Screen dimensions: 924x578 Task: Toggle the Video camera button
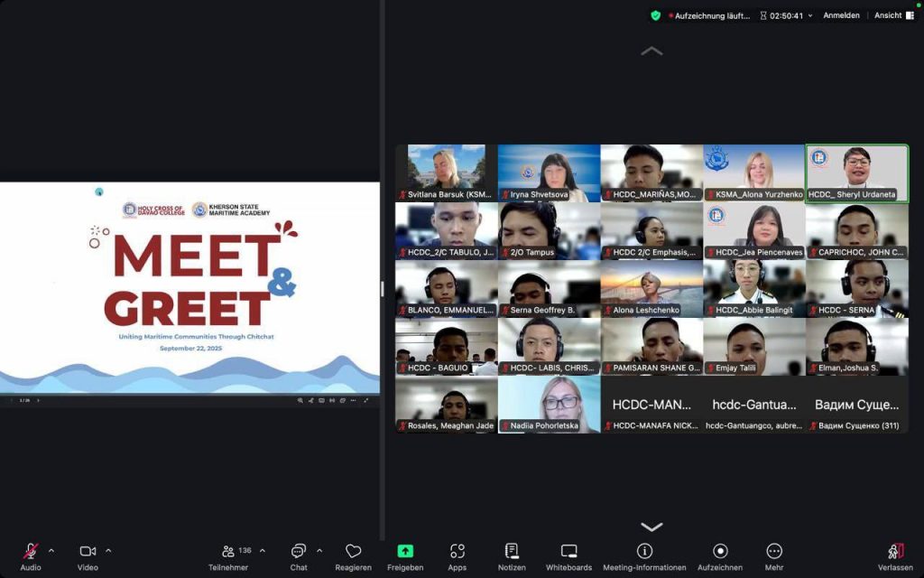click(88, 552)
